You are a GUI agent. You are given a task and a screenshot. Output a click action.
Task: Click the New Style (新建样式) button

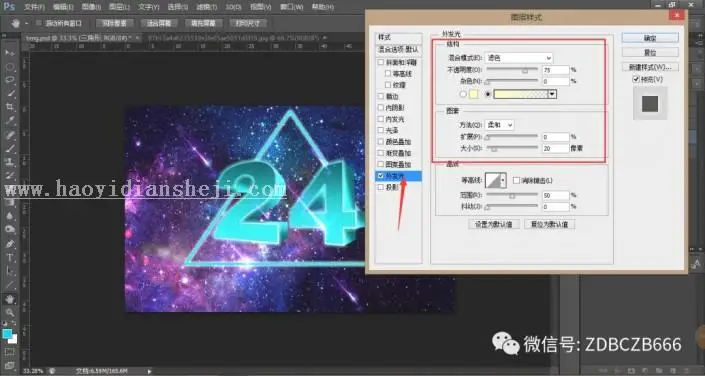[650, 67]
